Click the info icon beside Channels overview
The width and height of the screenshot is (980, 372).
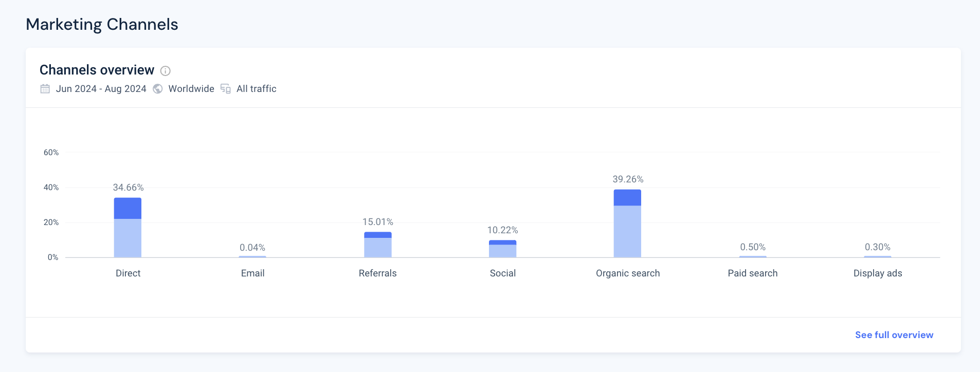(x=165, y=71)
